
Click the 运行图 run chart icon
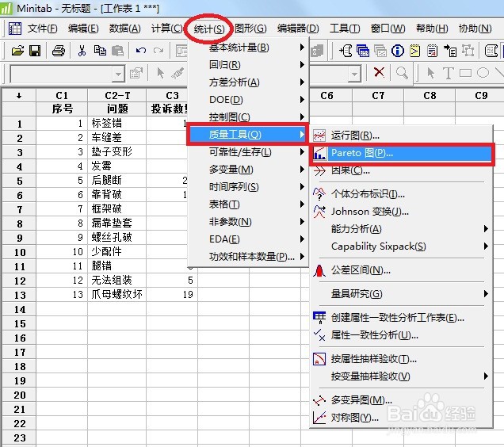319,136
